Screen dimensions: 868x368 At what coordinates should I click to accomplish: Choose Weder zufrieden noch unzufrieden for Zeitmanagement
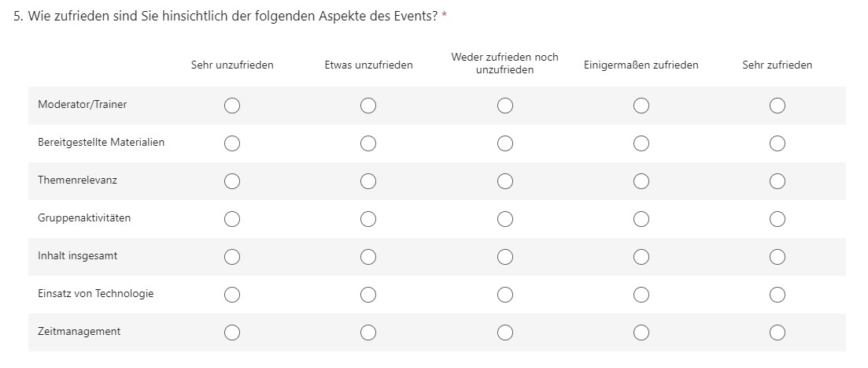tap(505, 333)
